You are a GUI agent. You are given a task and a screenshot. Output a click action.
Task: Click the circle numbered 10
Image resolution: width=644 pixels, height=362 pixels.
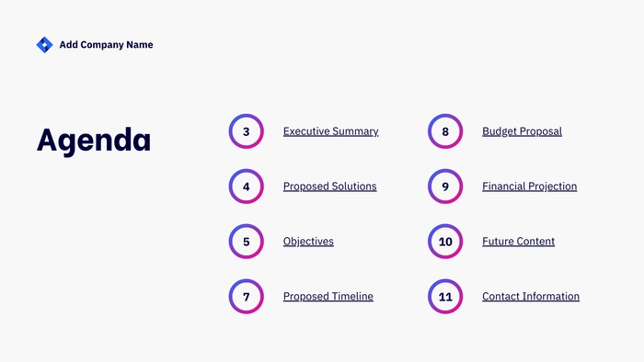pyautogui.click(x=445, y=241)
